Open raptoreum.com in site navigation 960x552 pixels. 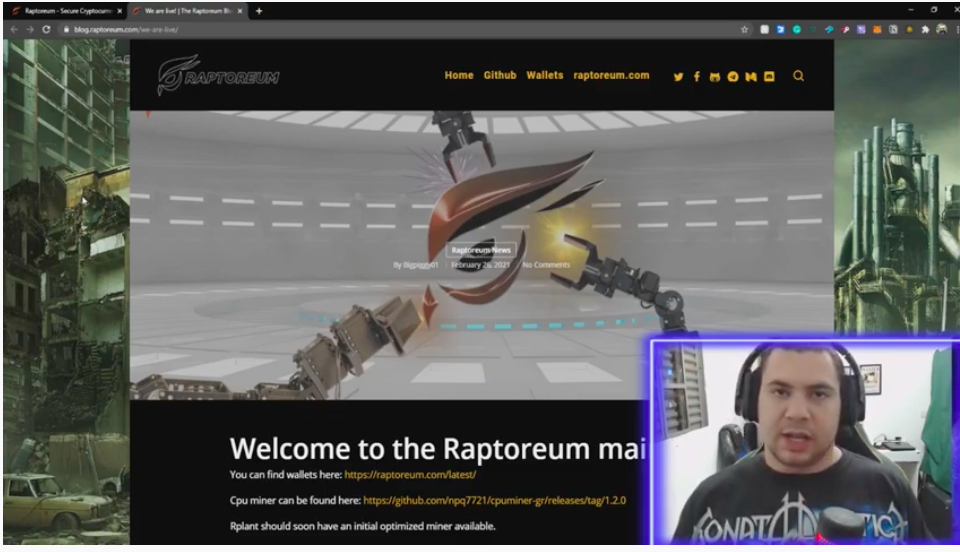point(611,75)
